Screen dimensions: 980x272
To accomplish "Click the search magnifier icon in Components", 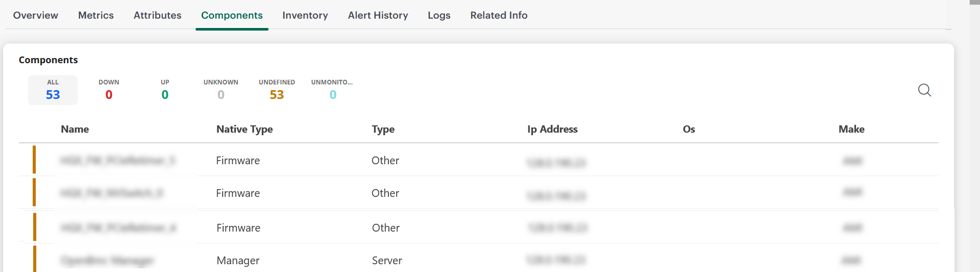I will (925, 90).
